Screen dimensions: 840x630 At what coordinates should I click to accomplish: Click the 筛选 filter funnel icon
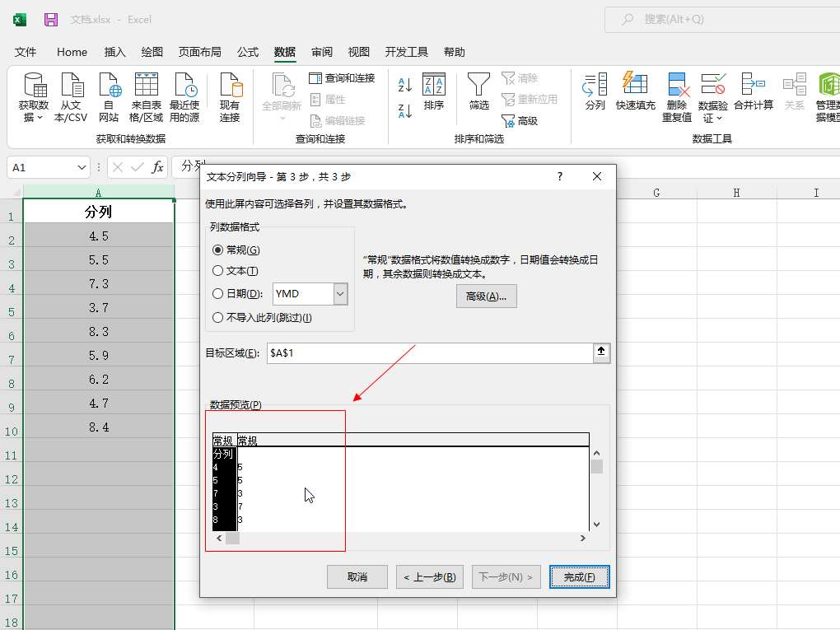point(478,85)
